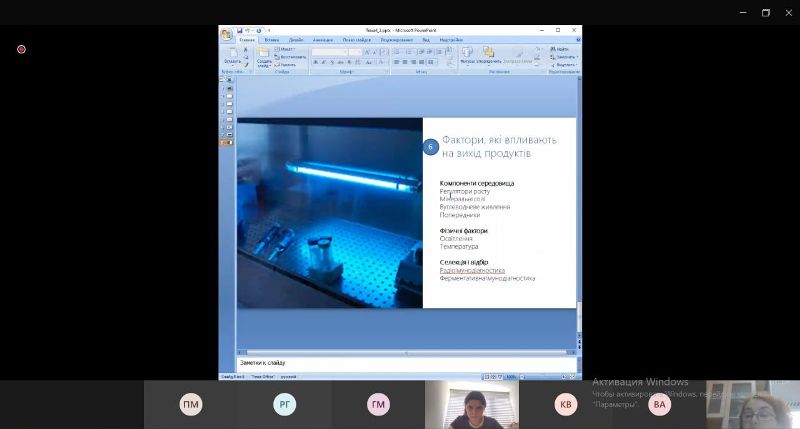Click the Удалить slide button
800x429 pixels.
(285, 65)
